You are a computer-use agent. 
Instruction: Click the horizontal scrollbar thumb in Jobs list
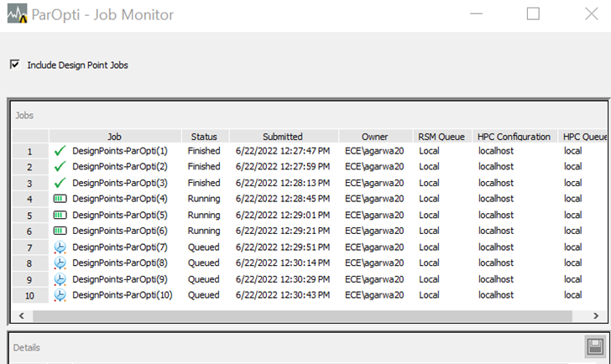coord(302,315)
